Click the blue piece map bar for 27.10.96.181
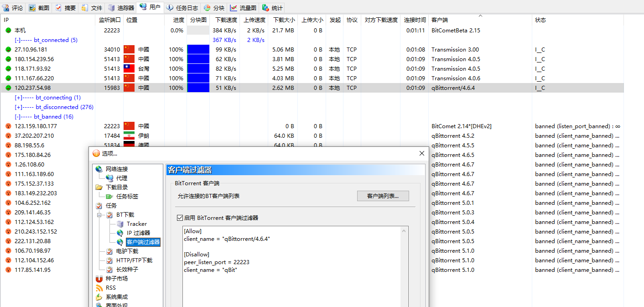This screenshot has height=307, width=644. tap(198, 50)
